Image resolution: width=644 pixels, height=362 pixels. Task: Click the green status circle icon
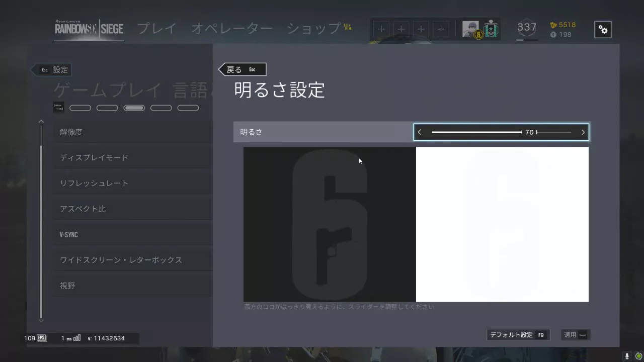point(638,356)
